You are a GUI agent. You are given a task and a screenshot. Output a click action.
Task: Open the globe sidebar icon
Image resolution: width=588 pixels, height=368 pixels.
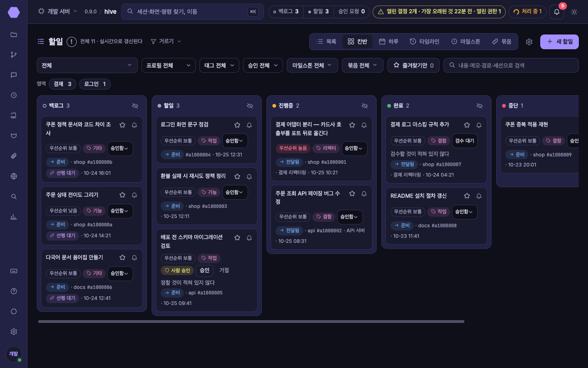[x=14, y=176]
